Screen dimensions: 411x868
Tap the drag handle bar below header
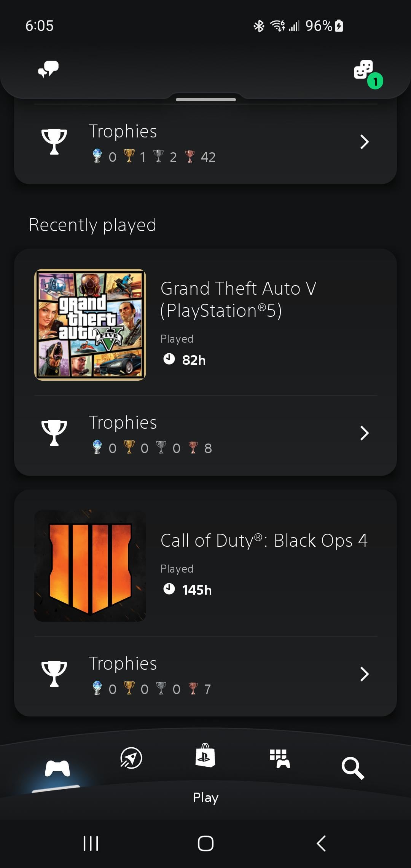pos(205,100)
